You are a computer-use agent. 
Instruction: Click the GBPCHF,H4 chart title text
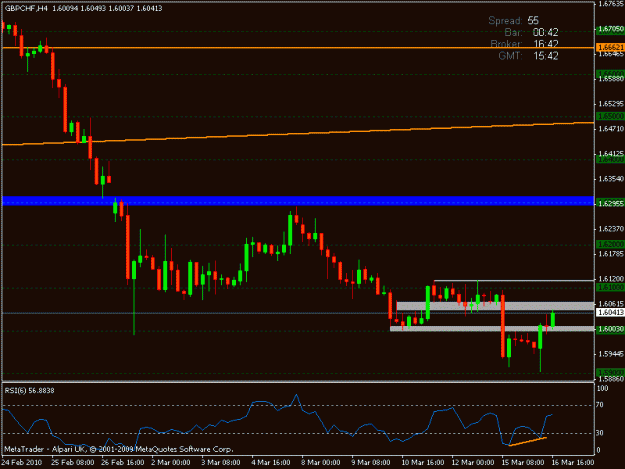[26, 8]
